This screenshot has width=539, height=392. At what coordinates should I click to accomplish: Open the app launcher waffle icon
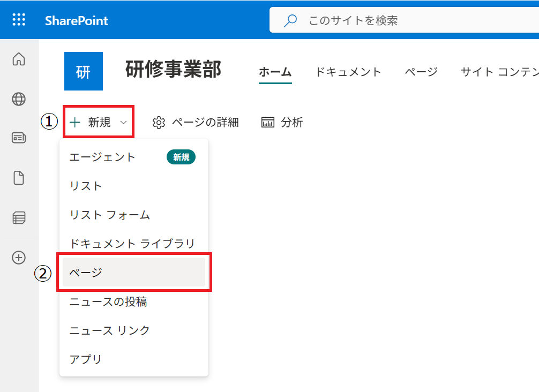coord(19,20)
